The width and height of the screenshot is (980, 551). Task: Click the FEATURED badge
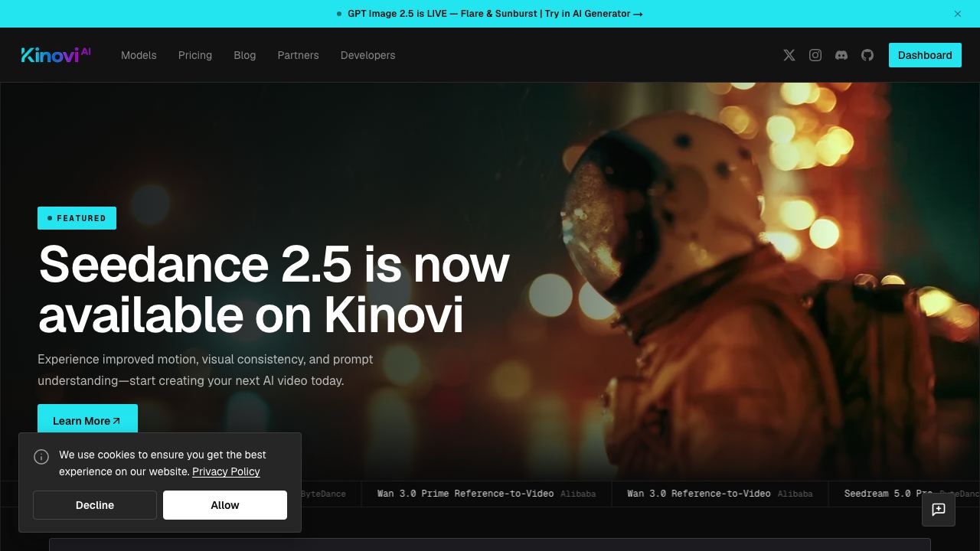[77, 218]
